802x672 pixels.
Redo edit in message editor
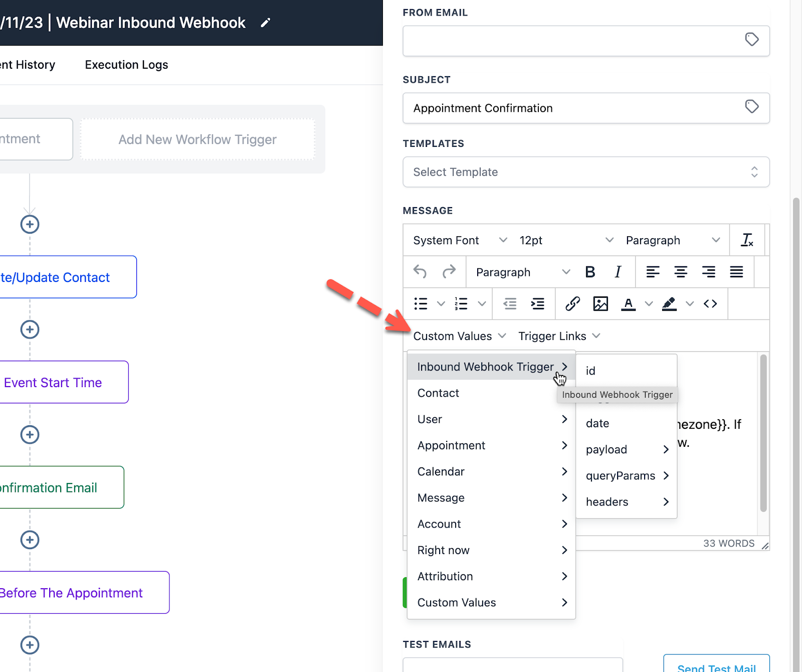pyautogui.click(x=449, y=272)
